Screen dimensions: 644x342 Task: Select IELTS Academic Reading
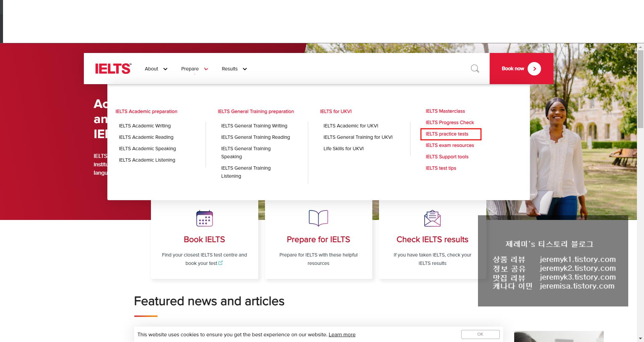(x=146, y=137)
